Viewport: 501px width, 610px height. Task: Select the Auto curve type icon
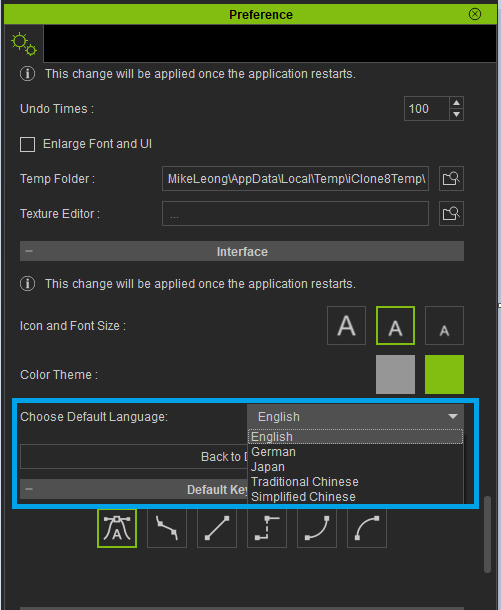117,528
